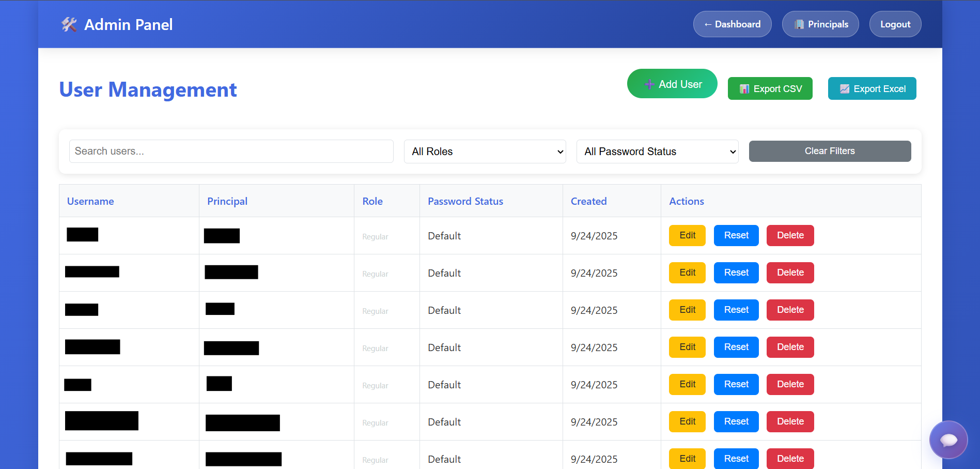Reset password for the second user row

coord(736,273)
